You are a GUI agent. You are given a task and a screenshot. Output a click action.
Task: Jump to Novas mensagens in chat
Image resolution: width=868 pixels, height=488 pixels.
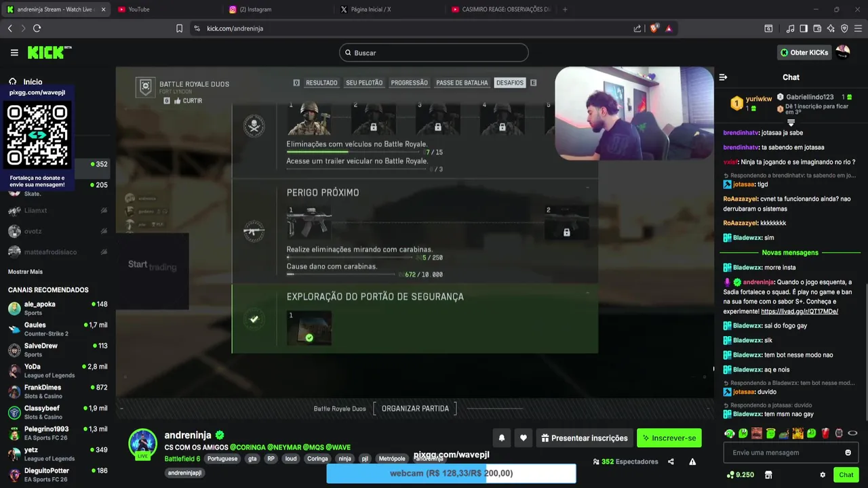pyautogui.click(x=790, y=253)
